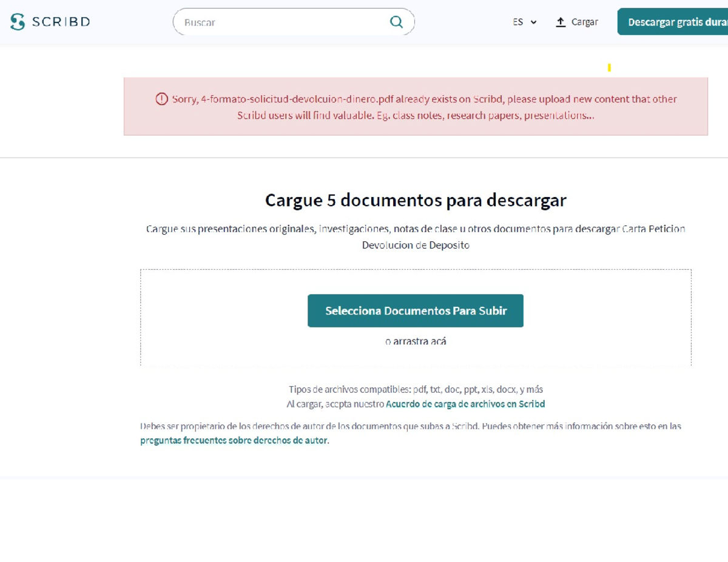This screenshot has width=728, height=562.
Task: Click the SCRIBD wordmark text
Action: point(61,22)
